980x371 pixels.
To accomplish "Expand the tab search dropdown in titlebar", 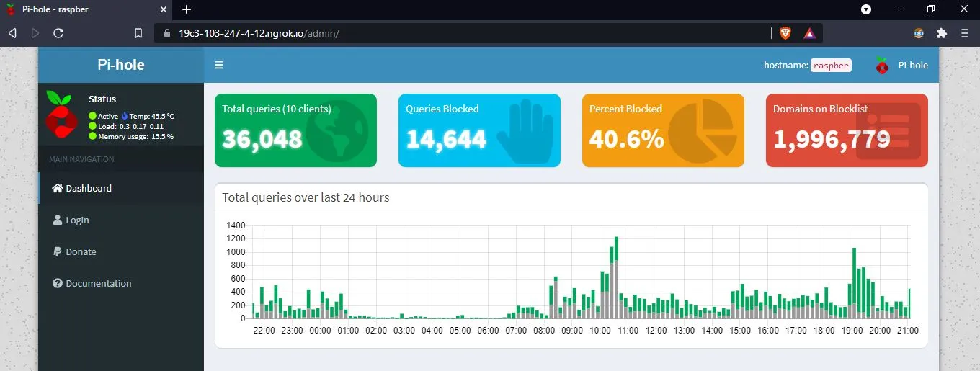I will pyautogui.click(x=866, y=9).
